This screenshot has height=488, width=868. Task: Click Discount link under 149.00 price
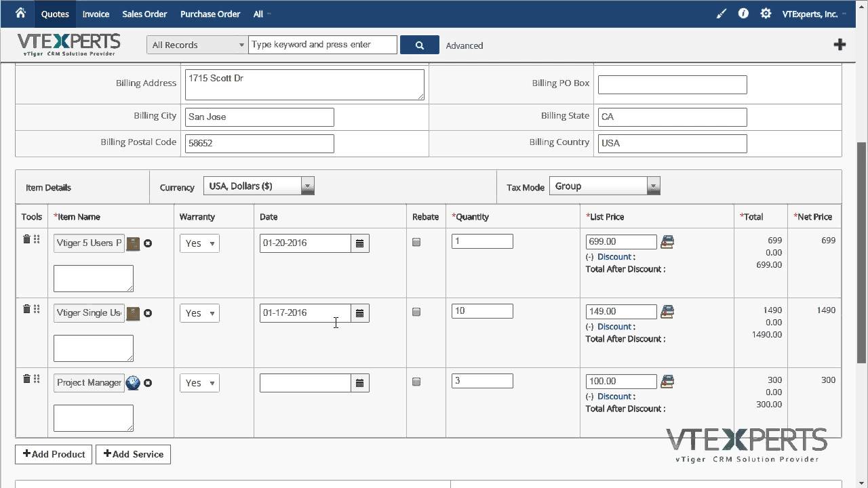(614, 327)
